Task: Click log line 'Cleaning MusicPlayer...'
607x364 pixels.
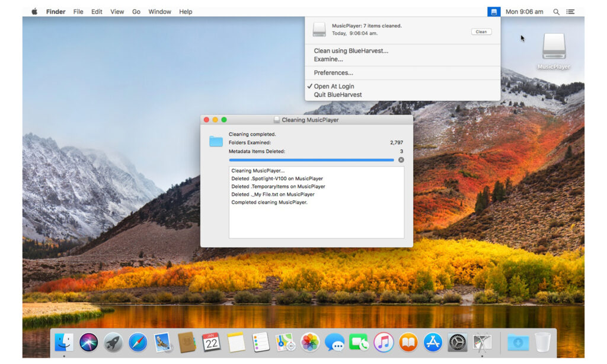Action: tap(258, 170)
